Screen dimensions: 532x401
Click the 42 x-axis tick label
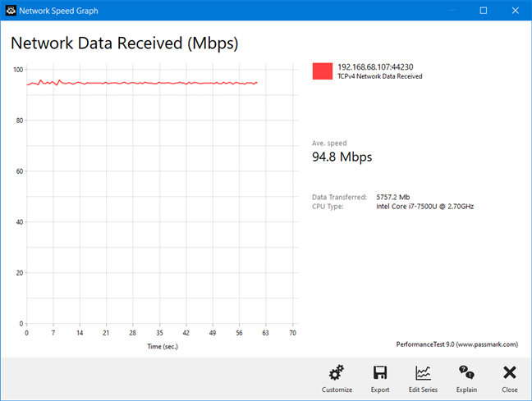[186, 333]
